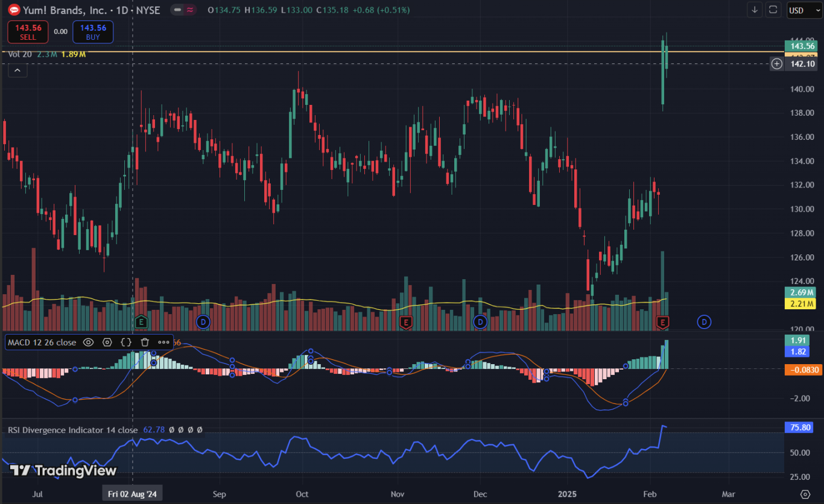
Task: Open MACD more options ellipsis
Action: 163,342
